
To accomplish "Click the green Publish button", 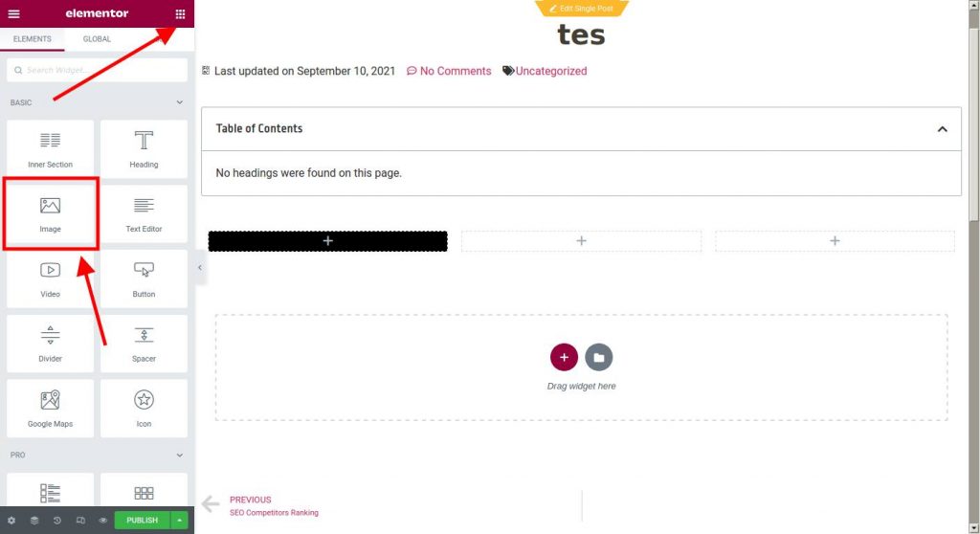I will (142, 521).
